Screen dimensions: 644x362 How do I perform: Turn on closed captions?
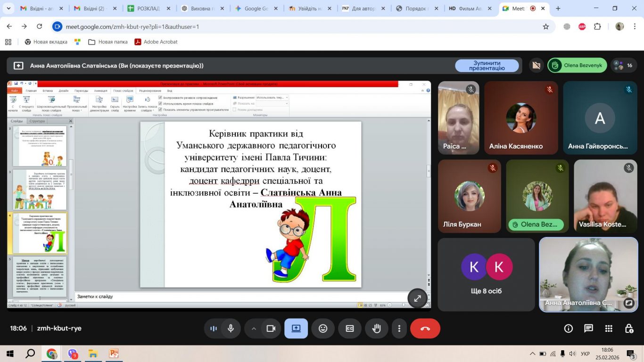[350, 329]
